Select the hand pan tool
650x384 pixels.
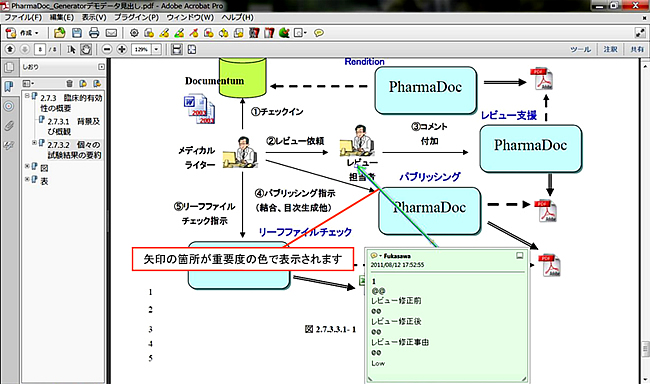click(86, 49)
